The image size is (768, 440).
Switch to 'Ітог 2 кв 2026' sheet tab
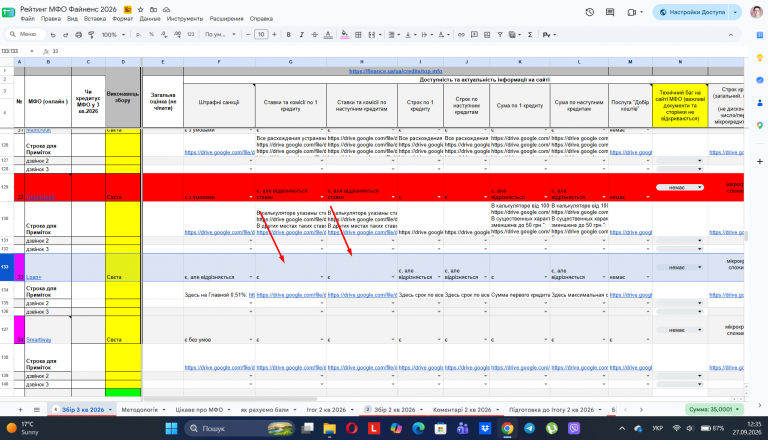pyautogui.click(x=326, y=410)
